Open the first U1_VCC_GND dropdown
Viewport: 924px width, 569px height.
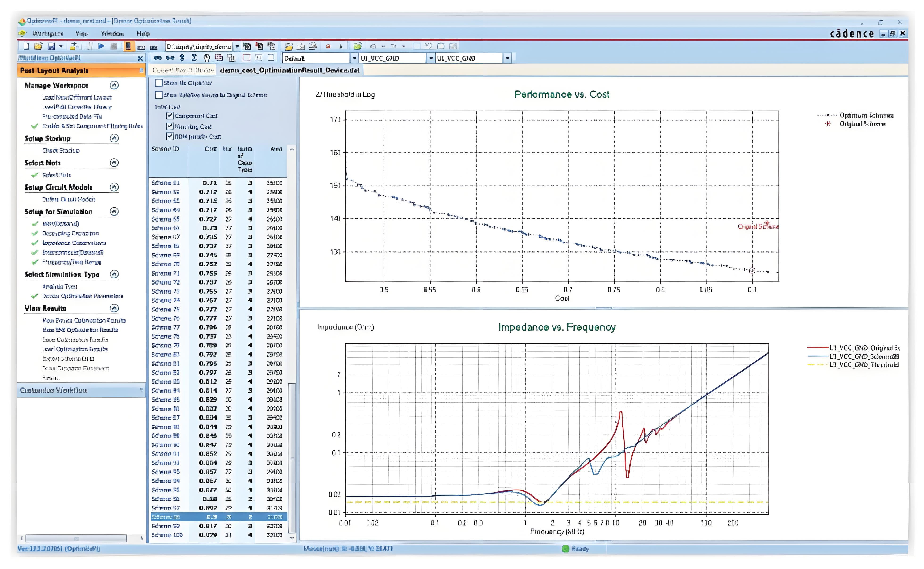tap(431, 58)
